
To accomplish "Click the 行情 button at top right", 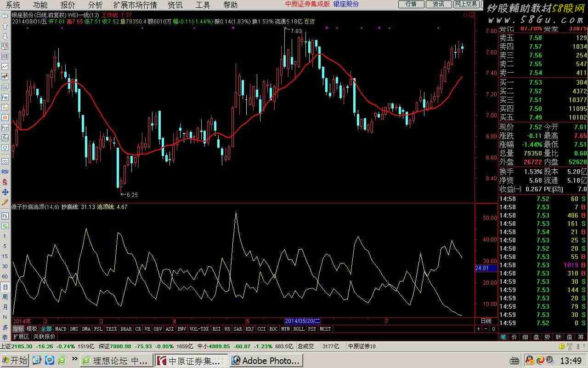I will coord(411,4).
